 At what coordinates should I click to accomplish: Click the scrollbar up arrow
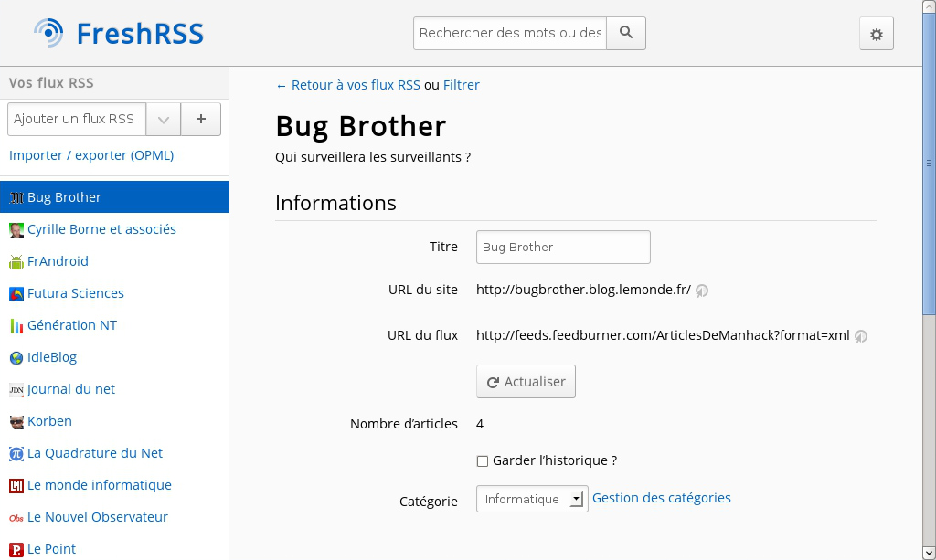click(x=929, y=6)
